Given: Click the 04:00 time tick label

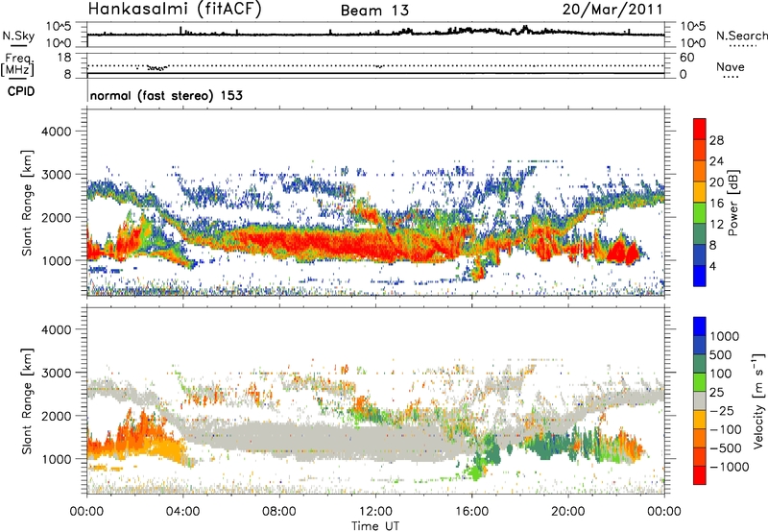Looking at the screenshot, I should tap(182, 512).
